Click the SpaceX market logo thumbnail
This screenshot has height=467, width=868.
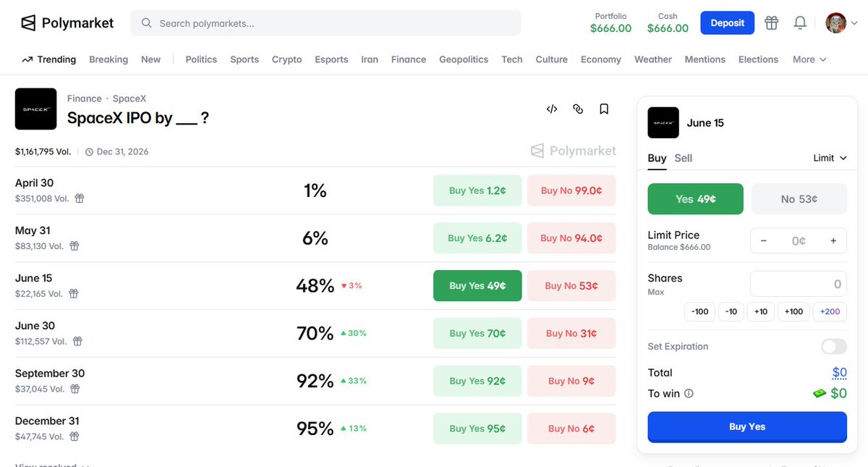(35, 109)
